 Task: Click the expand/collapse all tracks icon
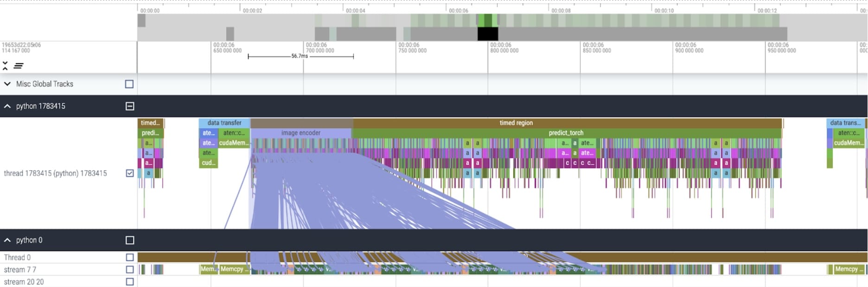[x=5, y=65]
